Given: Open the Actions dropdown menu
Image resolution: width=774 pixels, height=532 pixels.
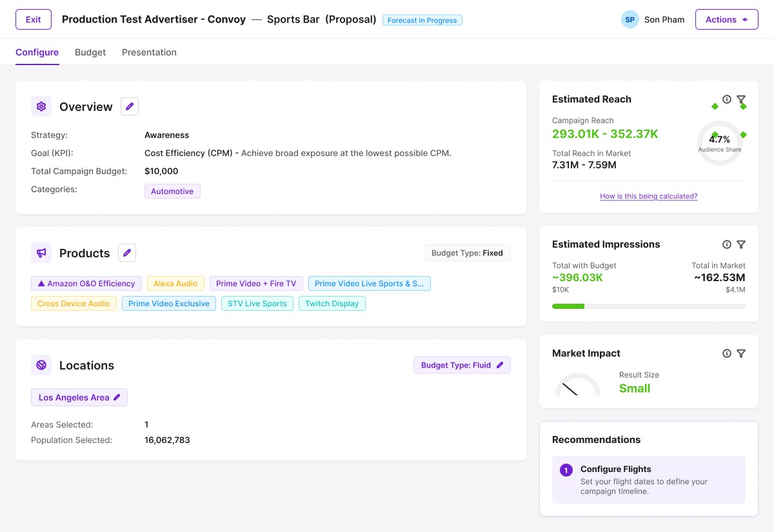Looking at the screenshot, I should point(727,19).
